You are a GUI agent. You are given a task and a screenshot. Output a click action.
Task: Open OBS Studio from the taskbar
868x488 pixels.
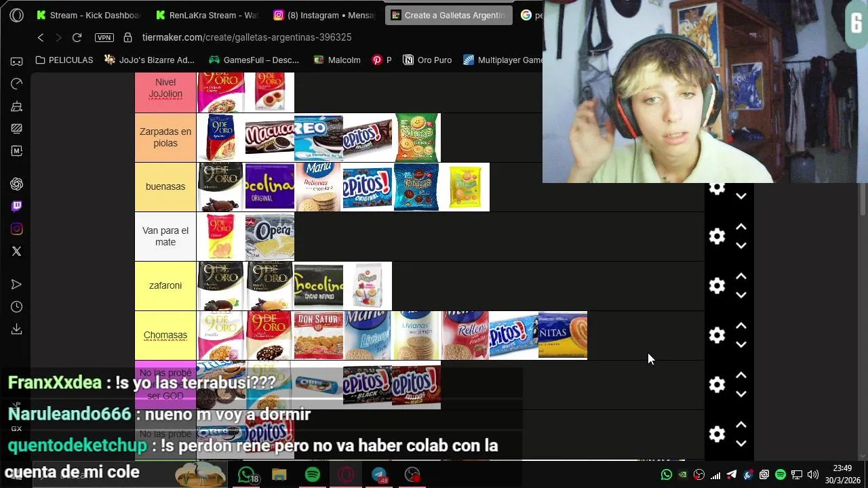tap(412, 474)
